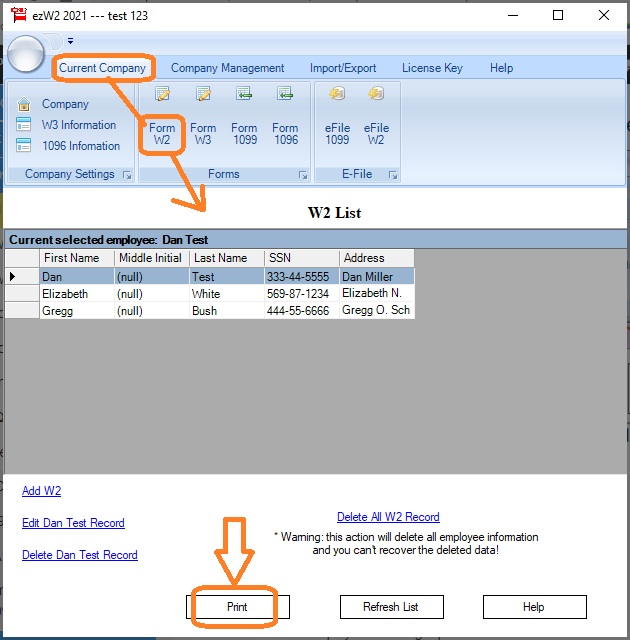Click the Add W2 link

tap(42, 491)
